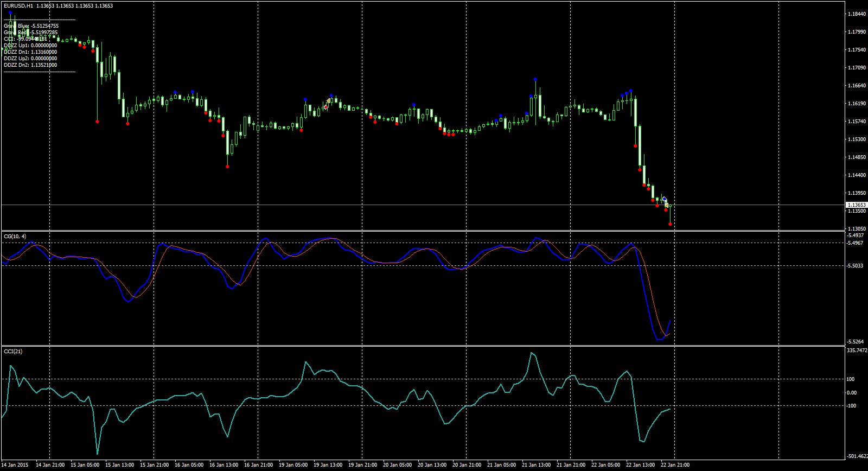Click the '20 Jan 13:00' time label
868x471 pixels.
[432, 465]
